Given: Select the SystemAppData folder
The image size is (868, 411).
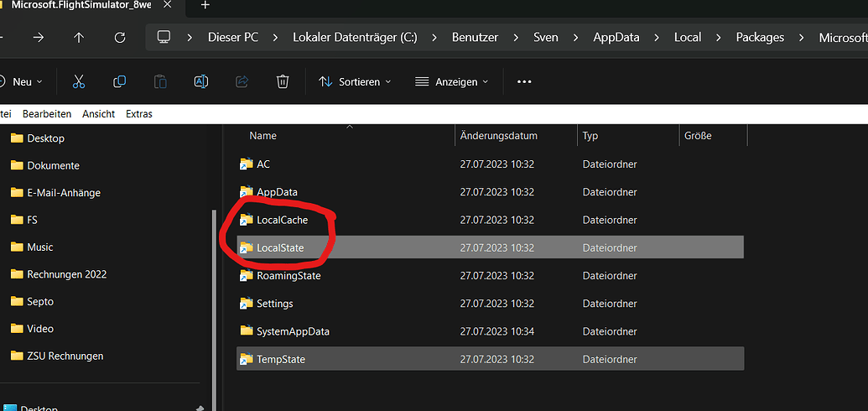Looking at the screenshot, I should click(293, 331).
